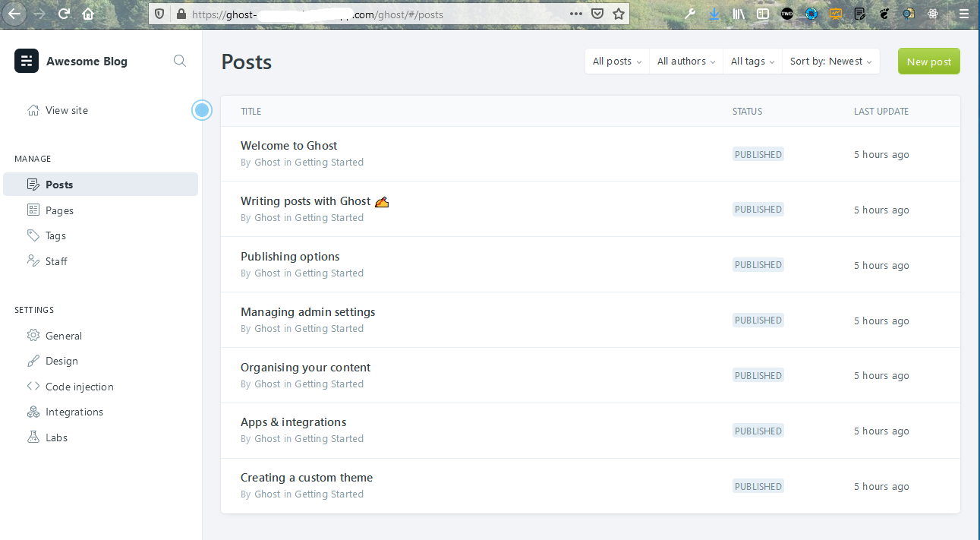Image resolution: width=980 pixels, height=540 pixels.
Task: Click the tracking protection shield icon
Action: (x=159, y=14)
